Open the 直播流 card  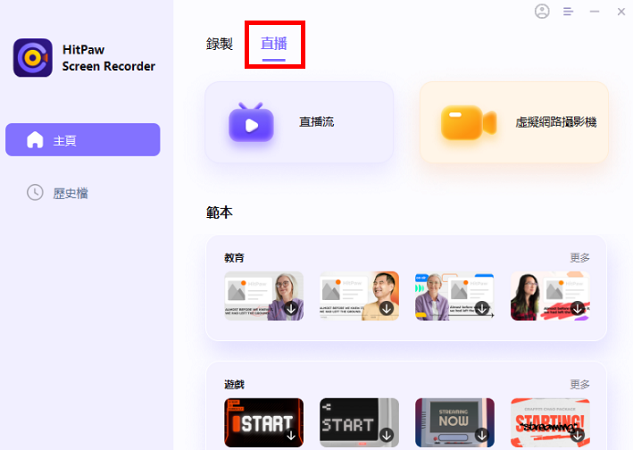coord(299,122)
